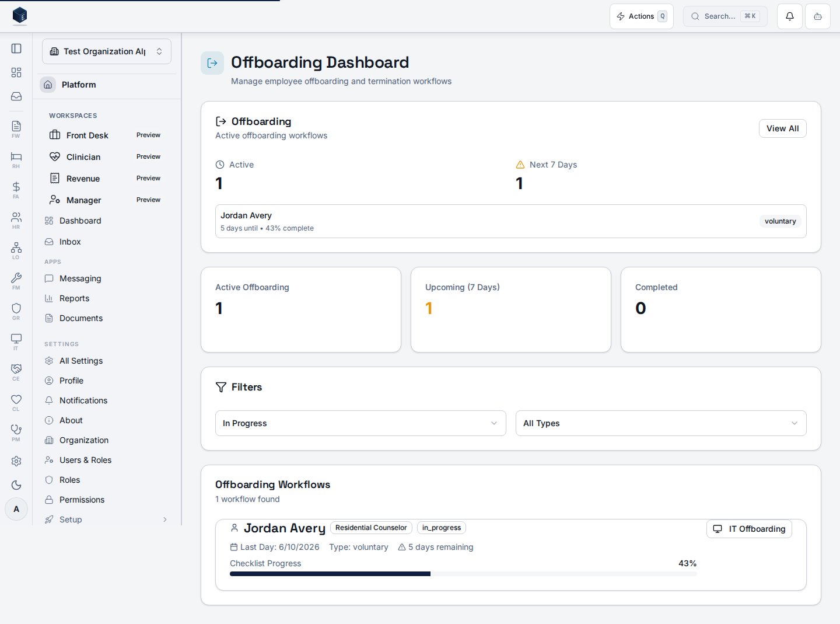Toggle dark mode moon icon

(x=16, y=485)
